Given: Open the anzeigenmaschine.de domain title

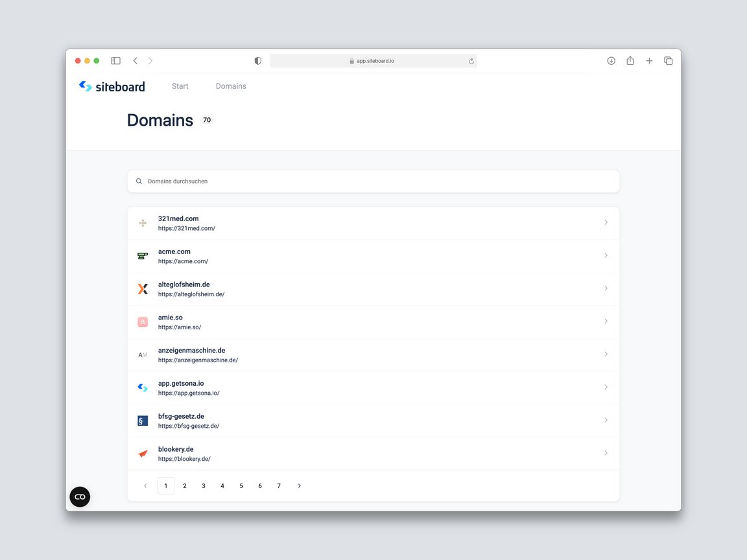Looking at the screenshot, I should coord(191,350).
